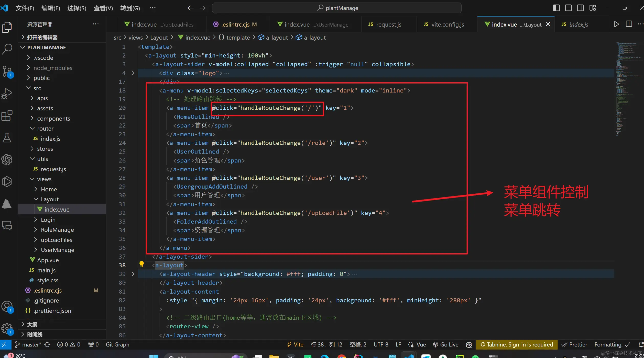Switch to the vite.config.js tab

coord(447,24)
